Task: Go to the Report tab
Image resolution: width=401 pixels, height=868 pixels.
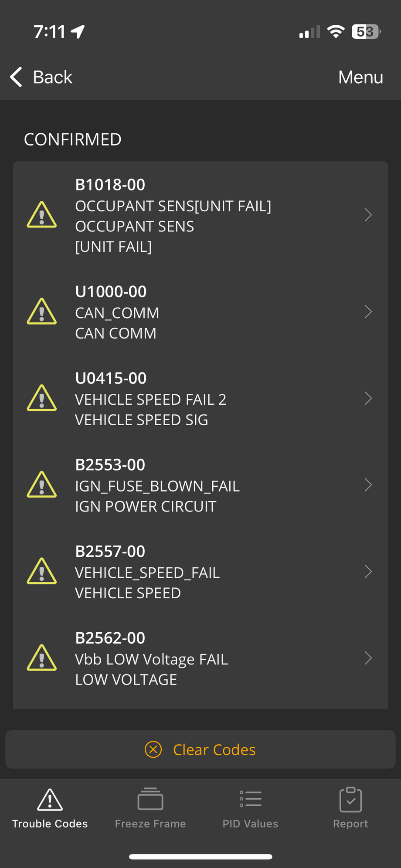Action: pyautogui.click(x=350, y=807)
